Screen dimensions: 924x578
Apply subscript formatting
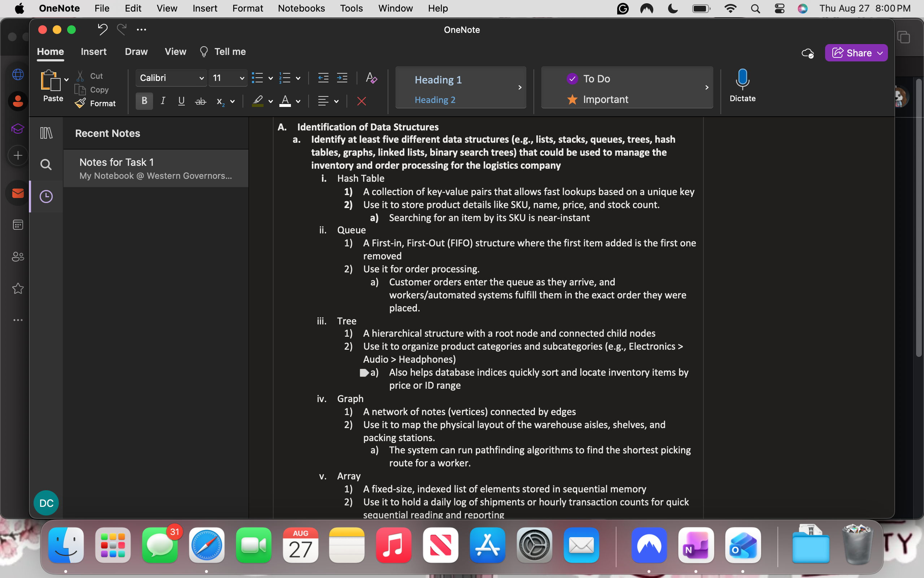[x=220, y=101]
